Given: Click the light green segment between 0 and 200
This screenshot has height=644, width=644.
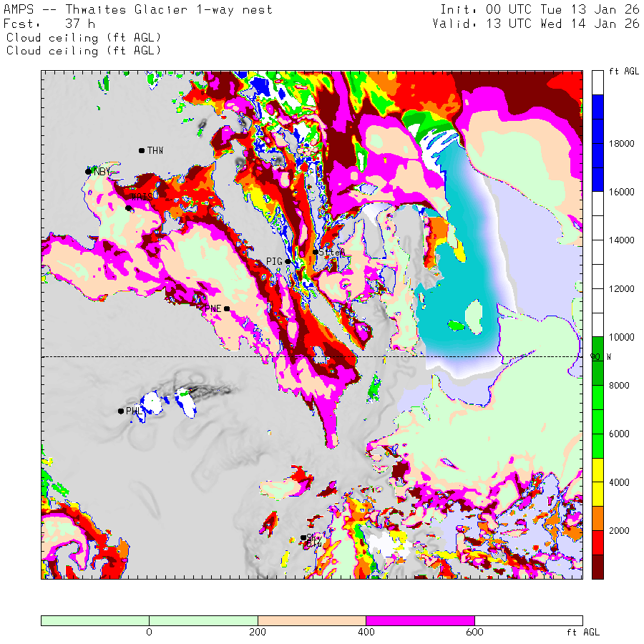Looking at the screenshot, I should 203,620.
